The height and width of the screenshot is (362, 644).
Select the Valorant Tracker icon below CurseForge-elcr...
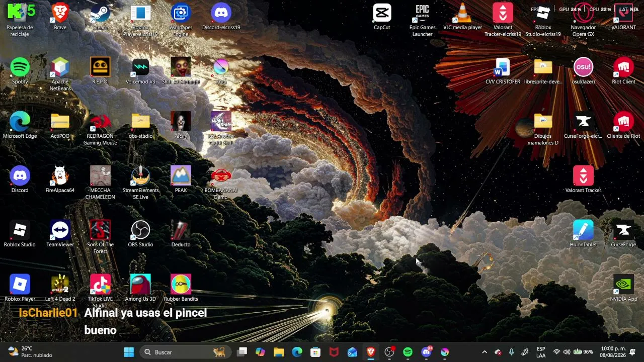583,179
